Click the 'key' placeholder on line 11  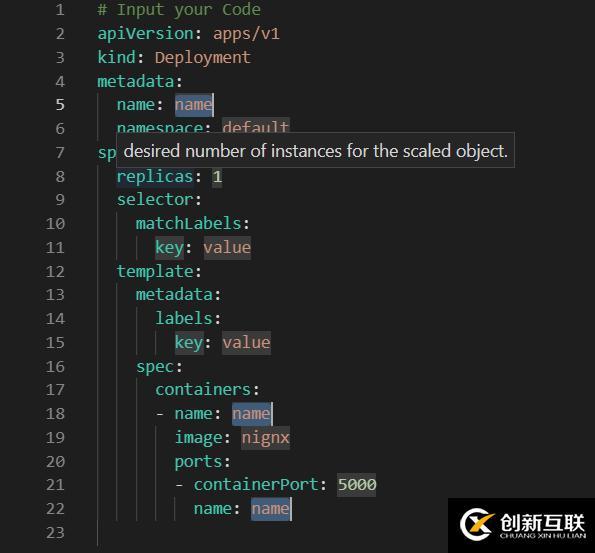(169, 248)
